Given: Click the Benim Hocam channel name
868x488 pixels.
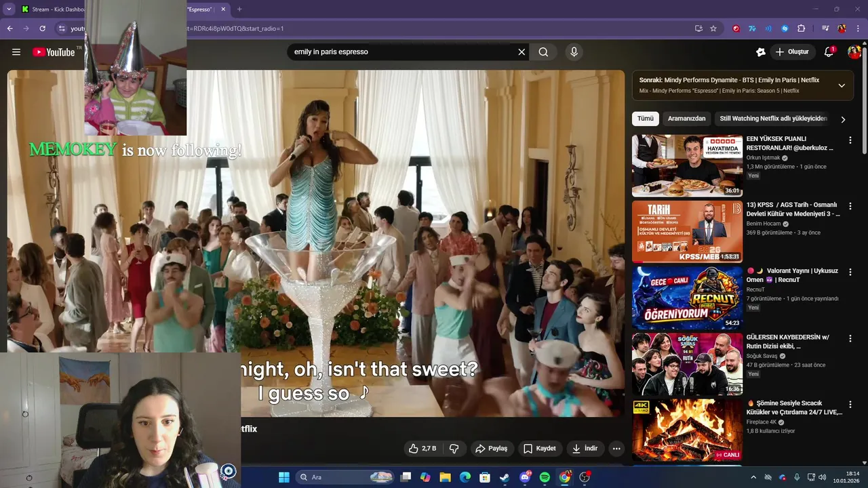Looking at the screenshot, I should (764, 224).
